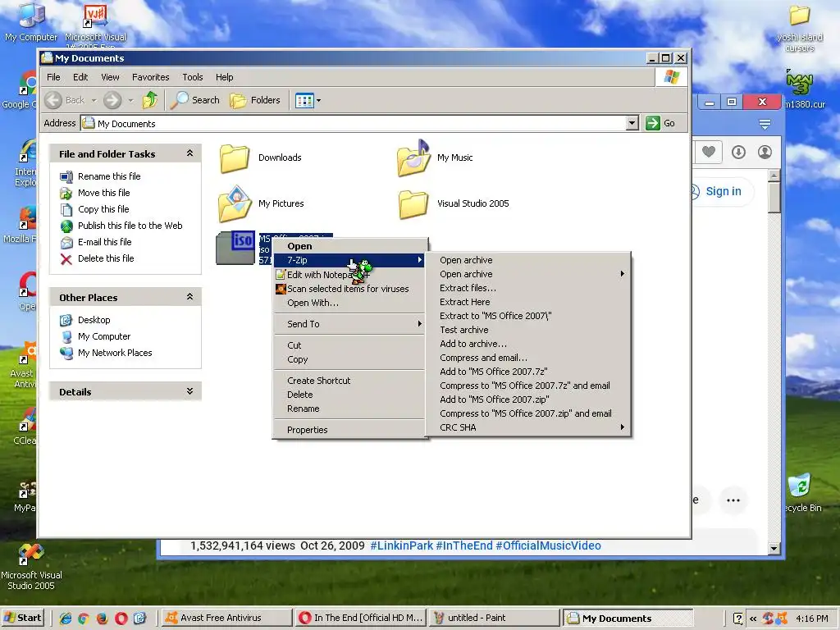Choose Test archive in 7-Zip submenu

527,330
